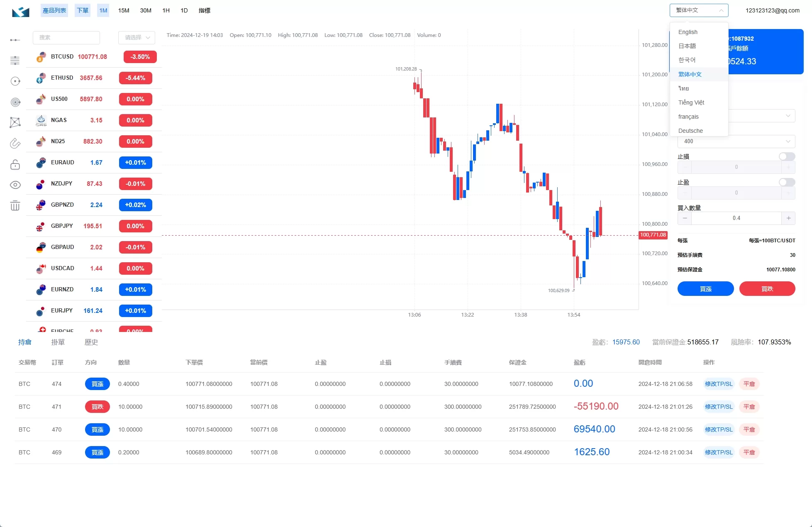
Task: Enable the 止盈 take-profit switch
Action: click(787, 182)
